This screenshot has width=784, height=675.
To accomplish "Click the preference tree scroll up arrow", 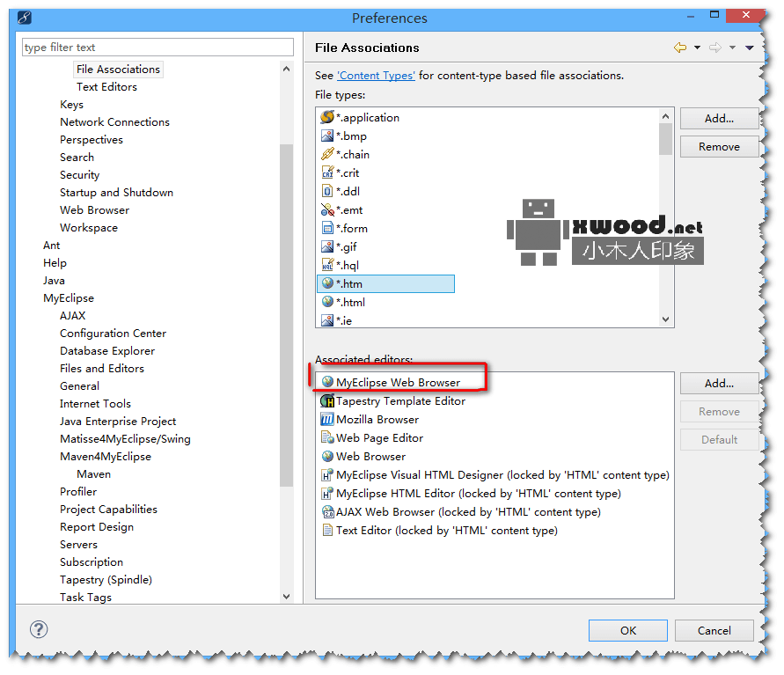I will click(287, 69).
